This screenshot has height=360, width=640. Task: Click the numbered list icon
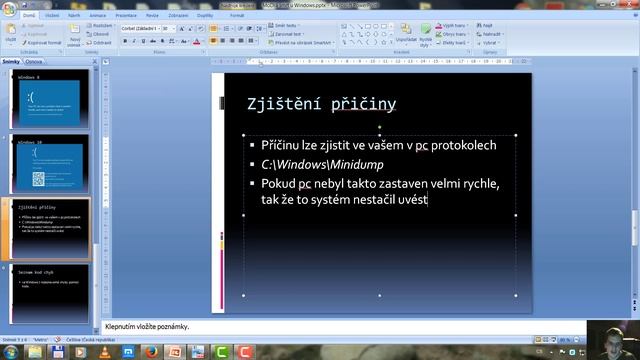coord(227,29)
